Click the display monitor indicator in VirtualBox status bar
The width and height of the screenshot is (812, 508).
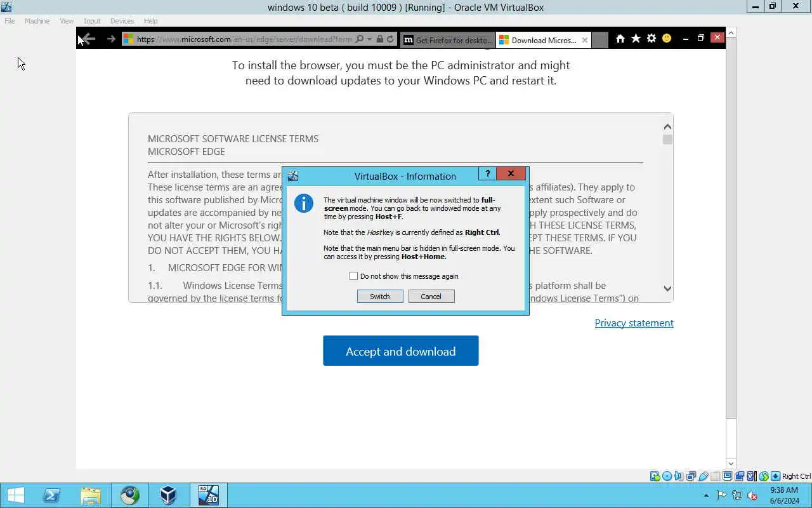point(727,476)
